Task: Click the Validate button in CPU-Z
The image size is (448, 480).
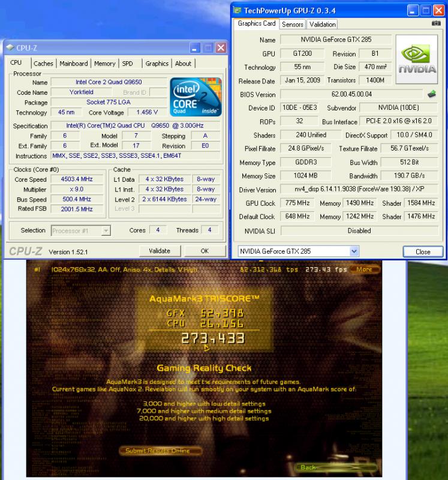Action: coord(160,251)
